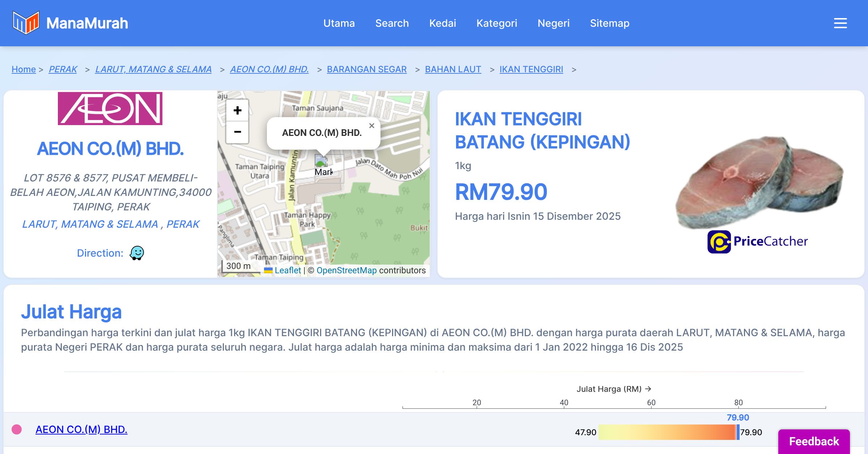This screenshot has width=868, height=454.
Task: Open the PERAK breadcrumb link
Action: [63, 69]
